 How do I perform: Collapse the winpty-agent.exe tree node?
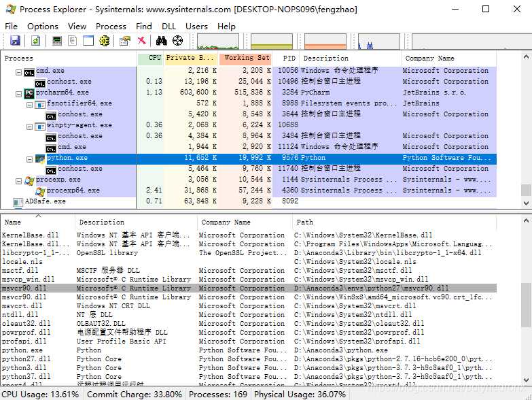tap(29, 127)
